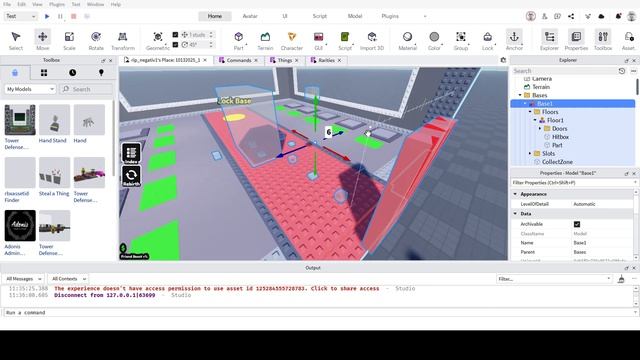Open Toolbox inventory grid tab
The height and width of the screenshot is (360, 640).
pyautogui.click(x=44, y=73)
